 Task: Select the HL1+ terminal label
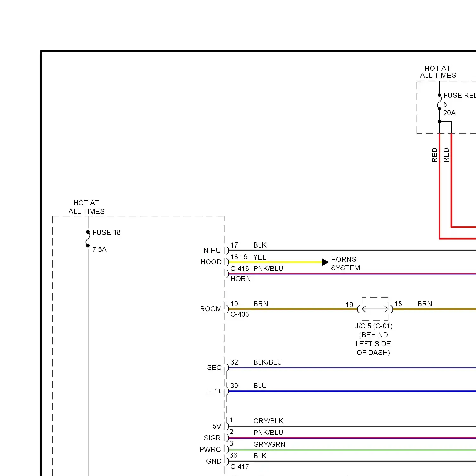pos(213,391)
